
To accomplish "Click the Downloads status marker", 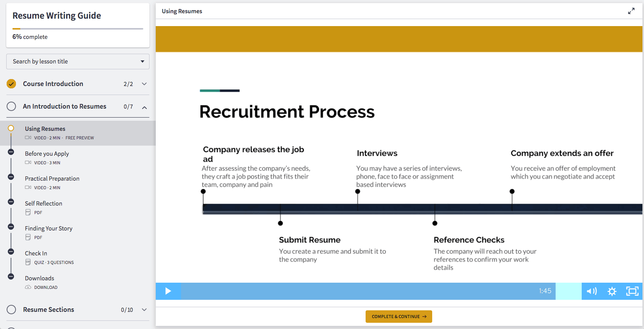I will pos(11,276).
